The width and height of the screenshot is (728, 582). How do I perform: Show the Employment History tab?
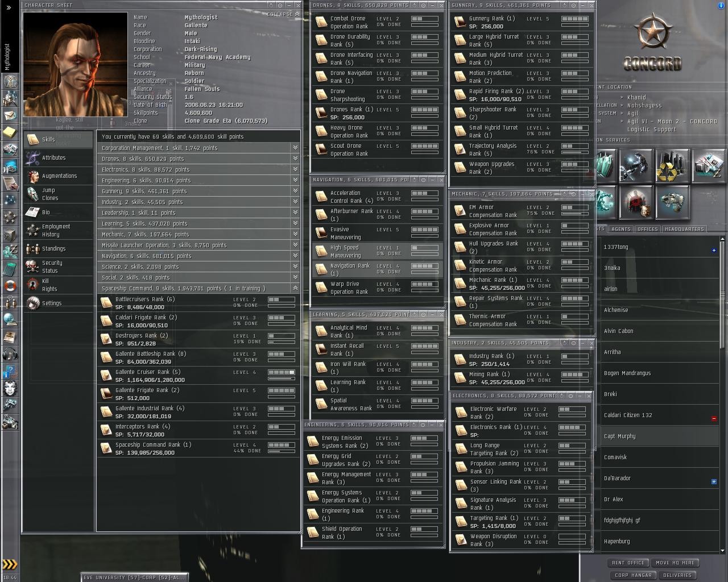point(58,230)
